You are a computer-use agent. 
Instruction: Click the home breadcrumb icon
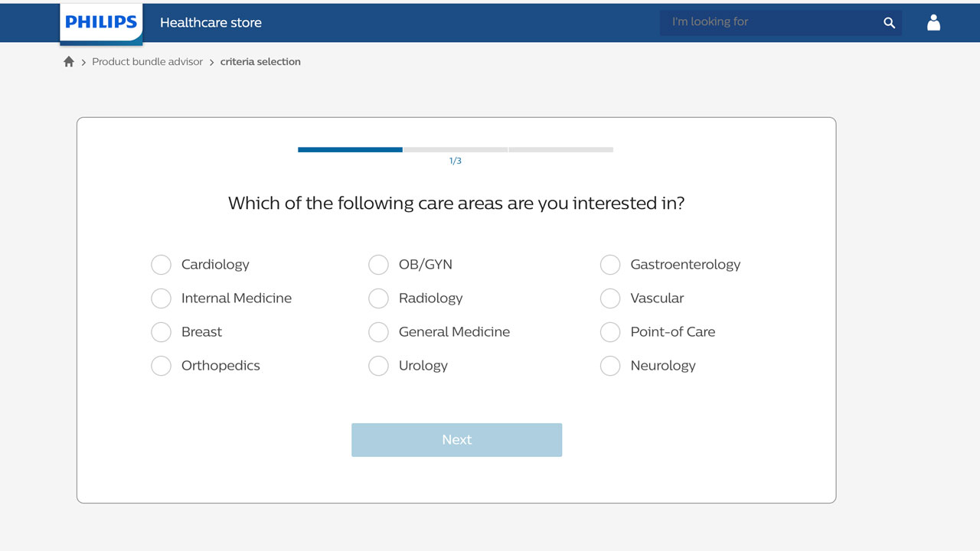[x=69, y=62]
